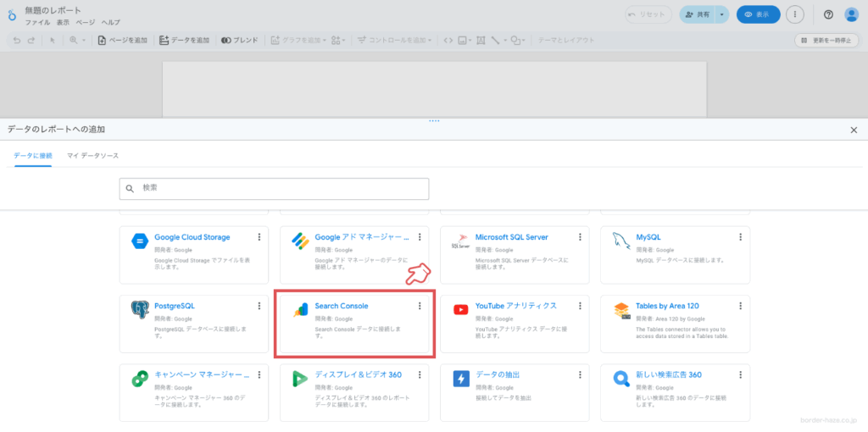Click the Google Cloud Storage connector icon

click(x=139, y=241)
